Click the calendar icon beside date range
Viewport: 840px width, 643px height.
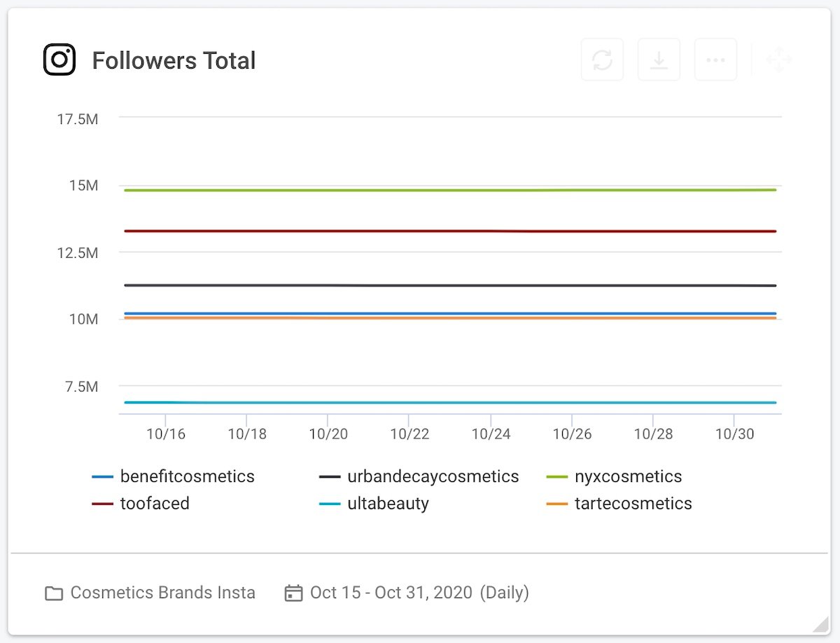pos(293,593)
